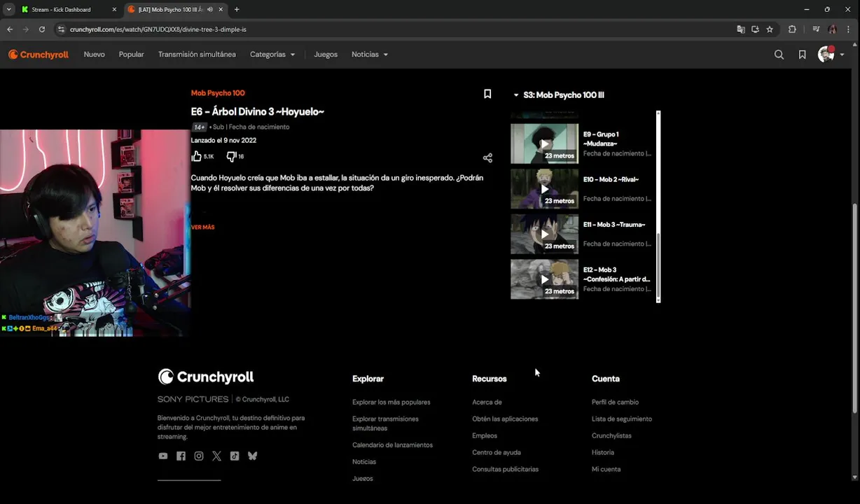
Task: Dislike the episode with thumbs down
Action: [x=231, y=157]
